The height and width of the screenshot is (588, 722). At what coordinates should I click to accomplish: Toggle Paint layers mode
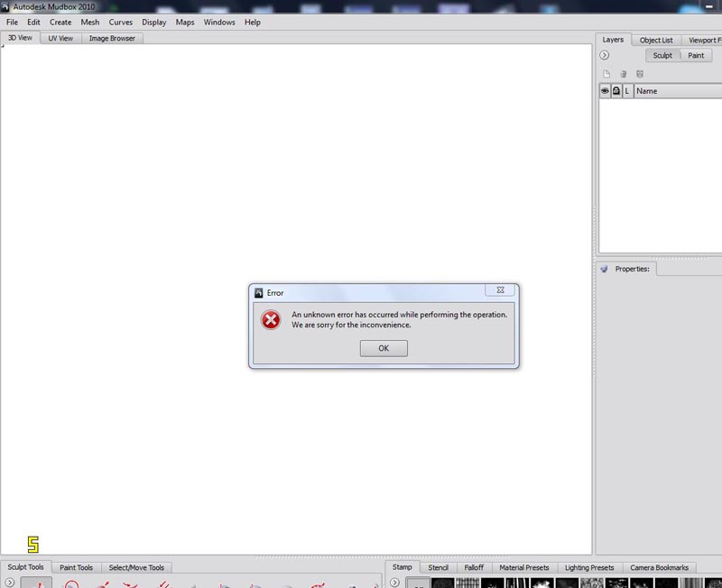(696, 55)
